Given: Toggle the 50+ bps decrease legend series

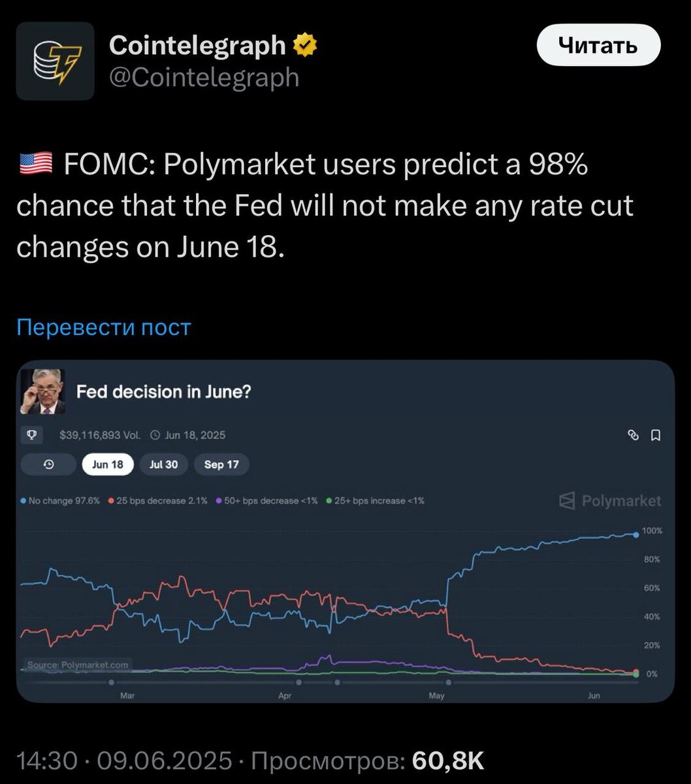Looking at the screenshot, I should 266,501.
